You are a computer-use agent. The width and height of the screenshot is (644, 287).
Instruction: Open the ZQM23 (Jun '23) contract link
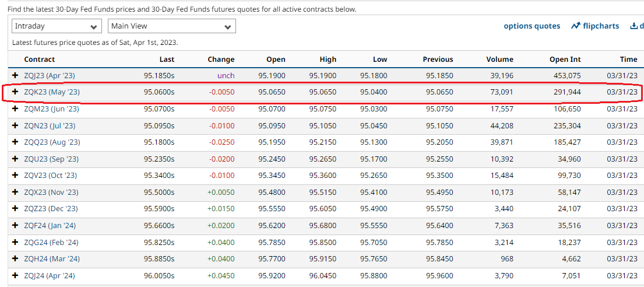point(51,109)
